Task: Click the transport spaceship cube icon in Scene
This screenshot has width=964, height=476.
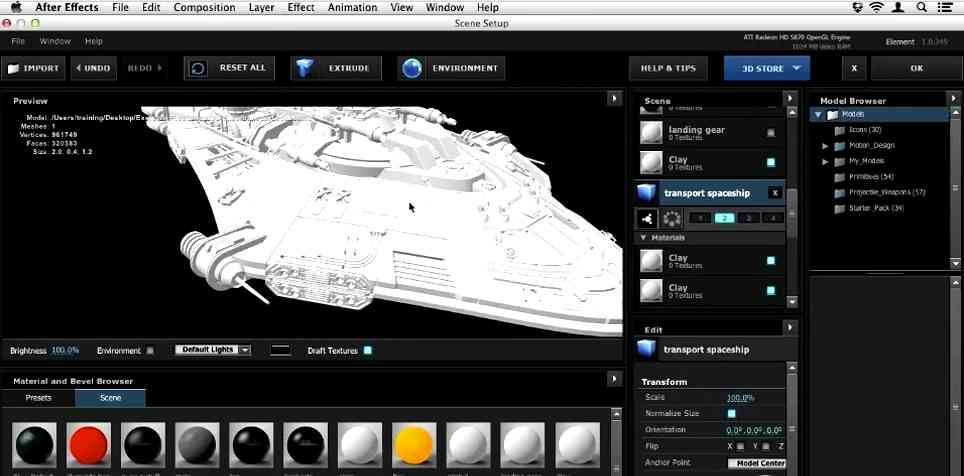Action: pos(647,193)
